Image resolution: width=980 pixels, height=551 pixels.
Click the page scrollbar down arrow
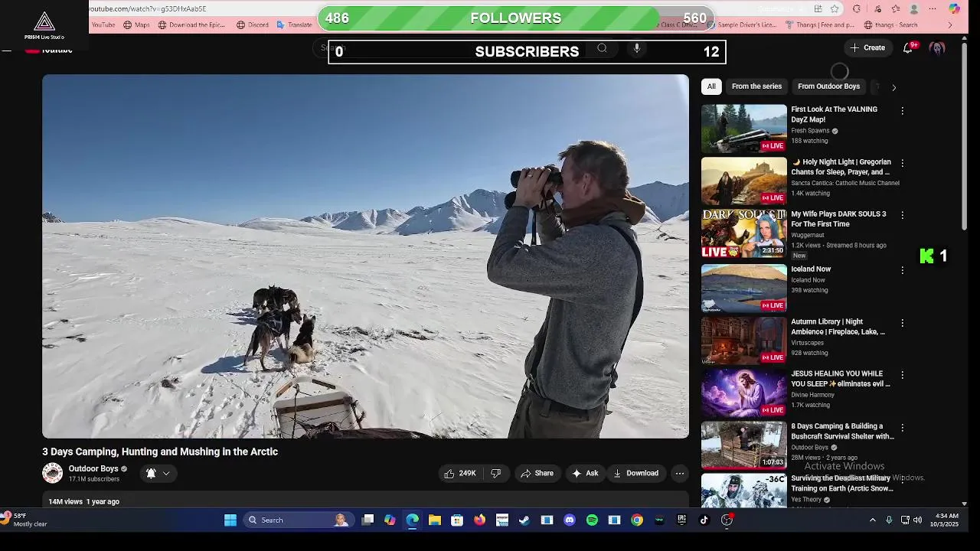964,504
